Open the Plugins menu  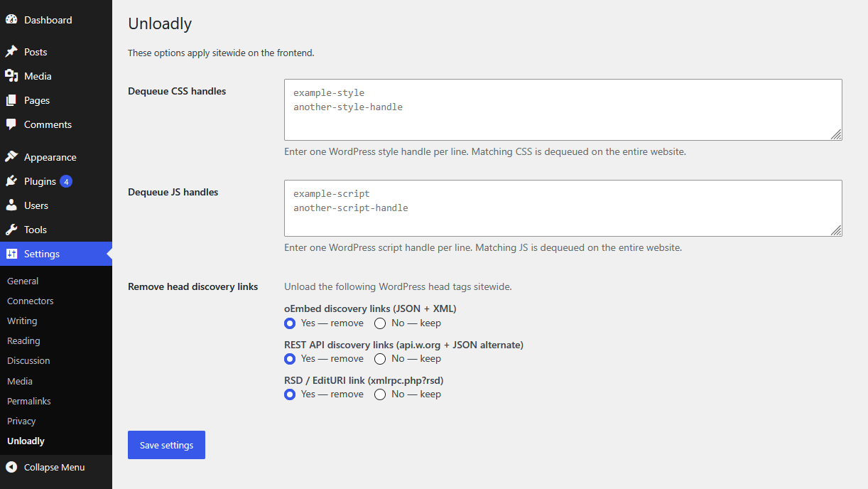56,181
